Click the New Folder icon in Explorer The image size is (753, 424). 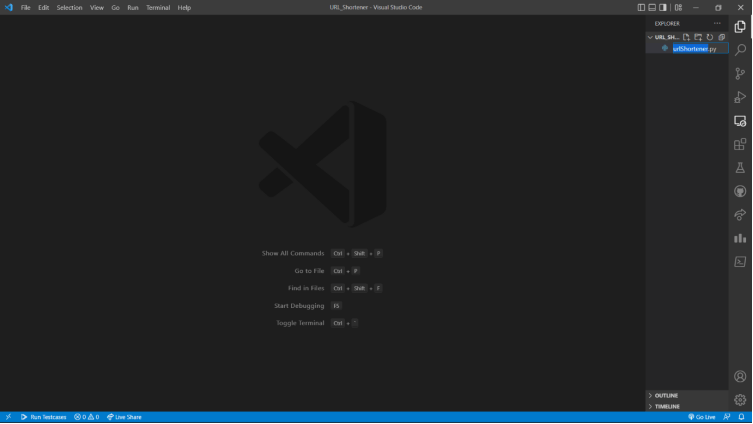pos(698,37)
